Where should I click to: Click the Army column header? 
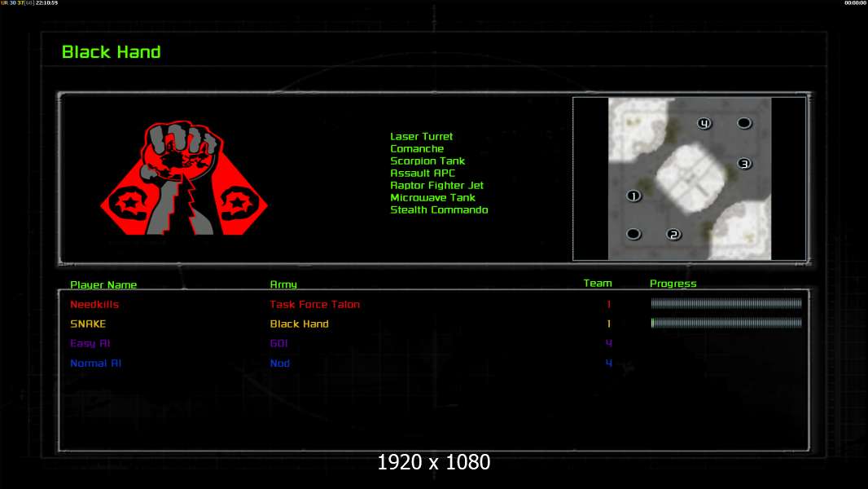pos(283,284)
